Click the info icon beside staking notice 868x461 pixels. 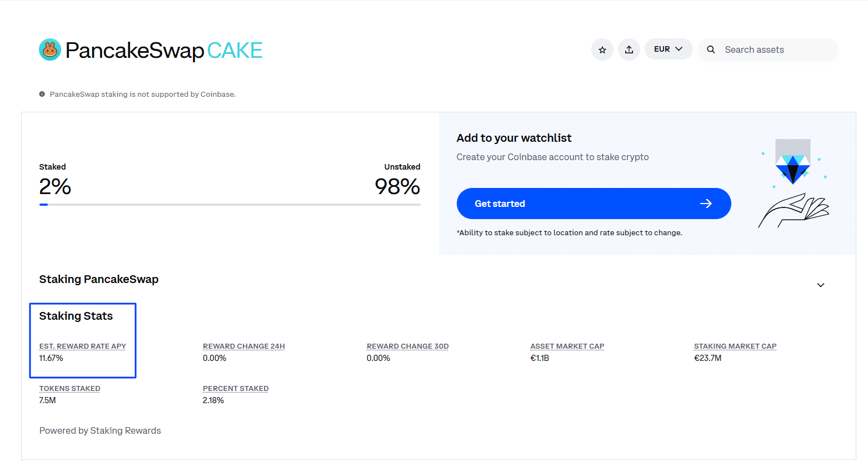(42, 95)
